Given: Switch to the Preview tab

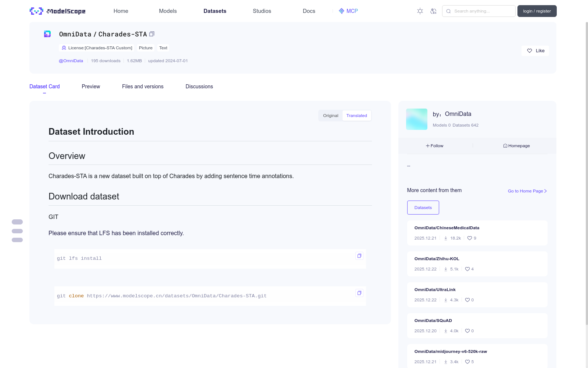Looking at the screenshot, I should pos(91,86).
